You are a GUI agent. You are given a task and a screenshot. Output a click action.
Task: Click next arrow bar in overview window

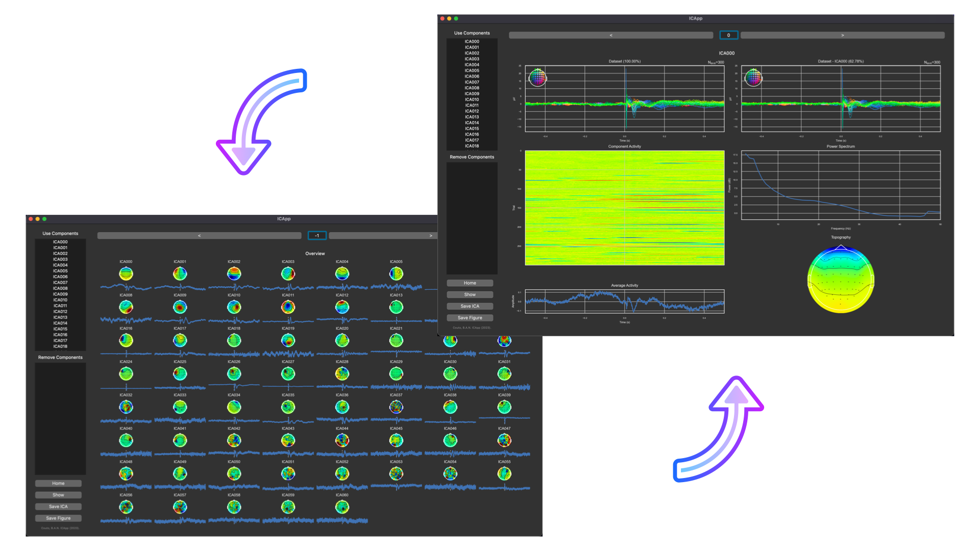click(x=383, y=236)
